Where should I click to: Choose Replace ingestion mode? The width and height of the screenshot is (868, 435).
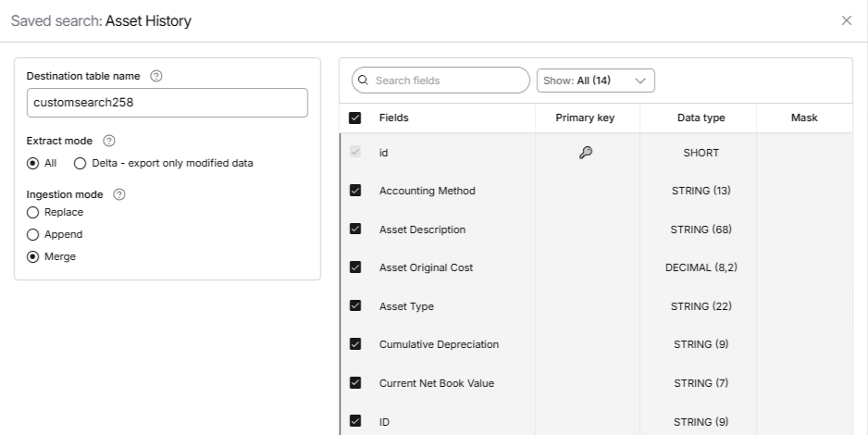[32, 213]
